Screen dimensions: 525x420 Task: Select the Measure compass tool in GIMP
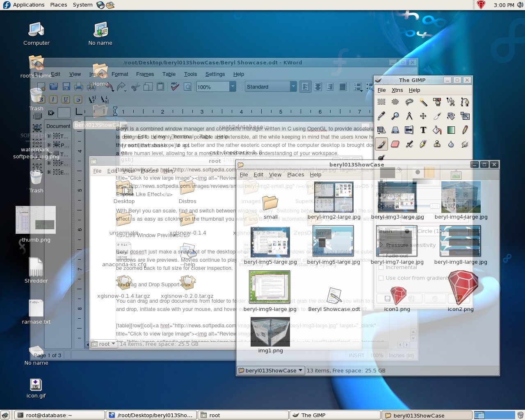tap(409, 116)
